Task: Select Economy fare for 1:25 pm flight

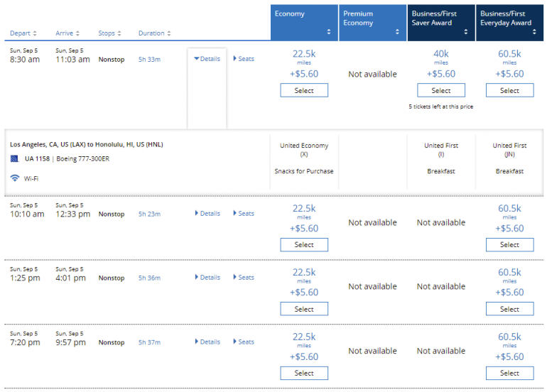Action: click(x=304, y=309)
